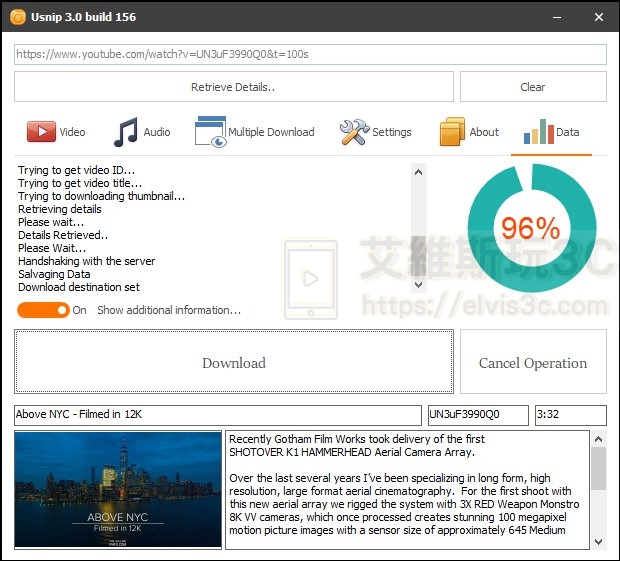Screen dimensions: 620x561
Task: Click the YouTube URL input field
Action: 310,55
